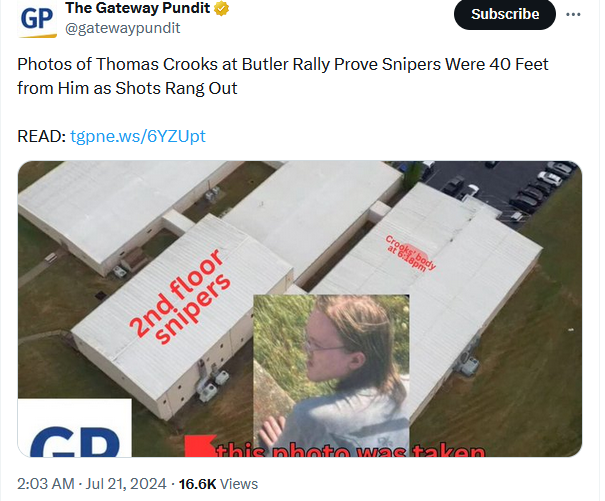The height and width of the screenshot is (501, 605).
Task: Click the @gatewaypundit handle
Action: click(x=123, y=28)
